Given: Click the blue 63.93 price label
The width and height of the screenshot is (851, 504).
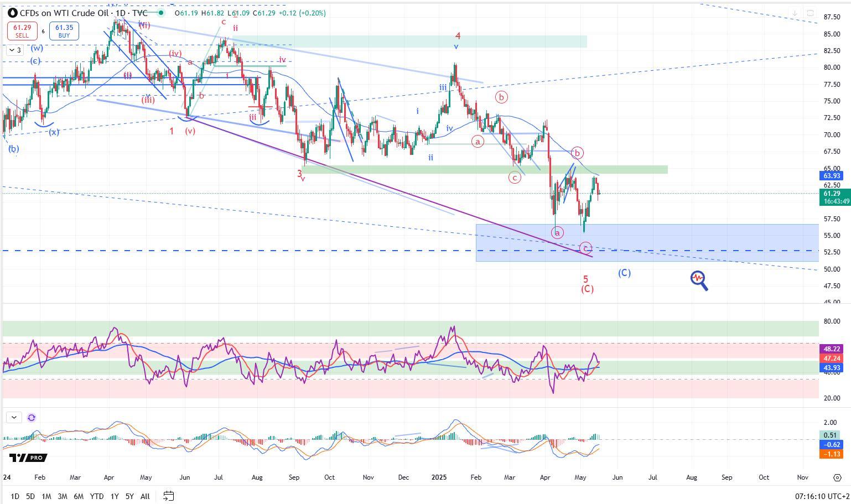Looking at the screenshot, I should click(x=832, y=176).
